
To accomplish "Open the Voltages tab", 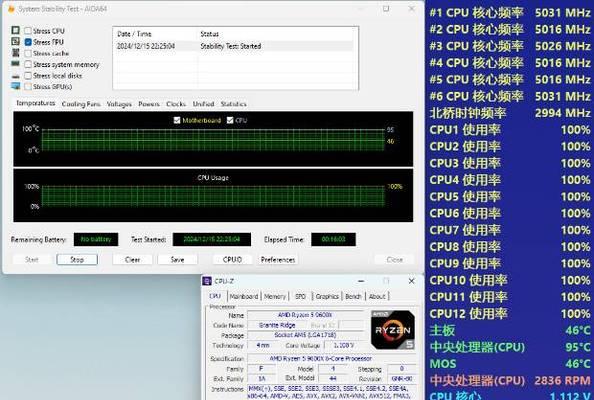I will coord(119,104).
